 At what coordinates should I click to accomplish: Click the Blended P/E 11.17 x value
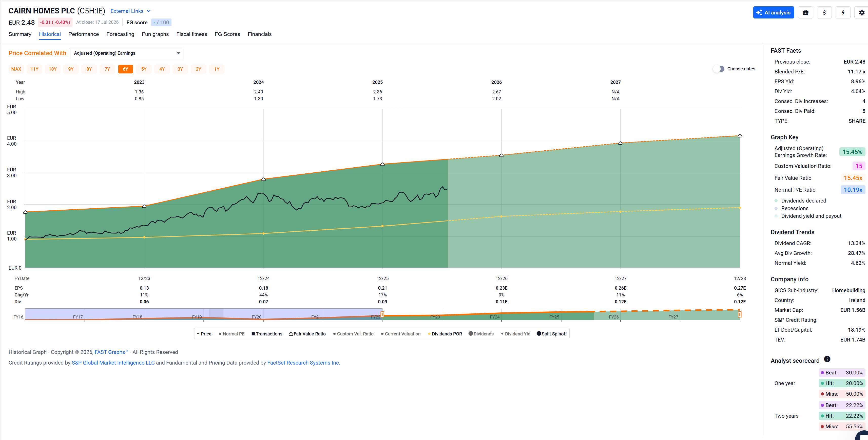pos(857,72)
